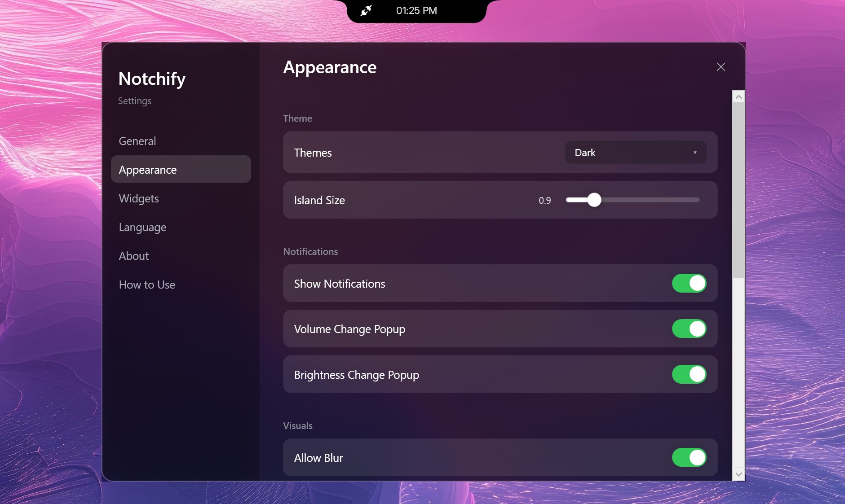Click the scrollbar down arrow

point(739,474)
